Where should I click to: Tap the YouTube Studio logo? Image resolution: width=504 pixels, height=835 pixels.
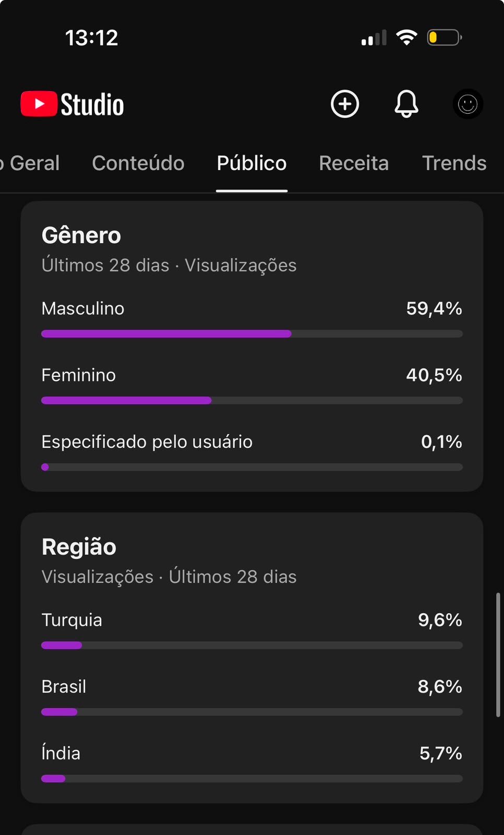72,104
